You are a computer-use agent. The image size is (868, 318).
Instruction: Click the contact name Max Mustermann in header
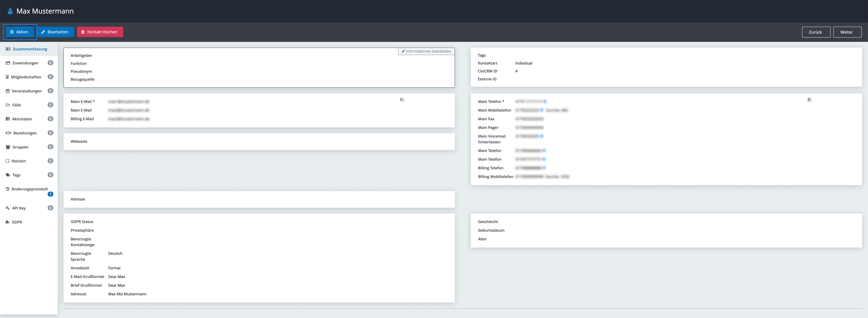pos(45,11)
